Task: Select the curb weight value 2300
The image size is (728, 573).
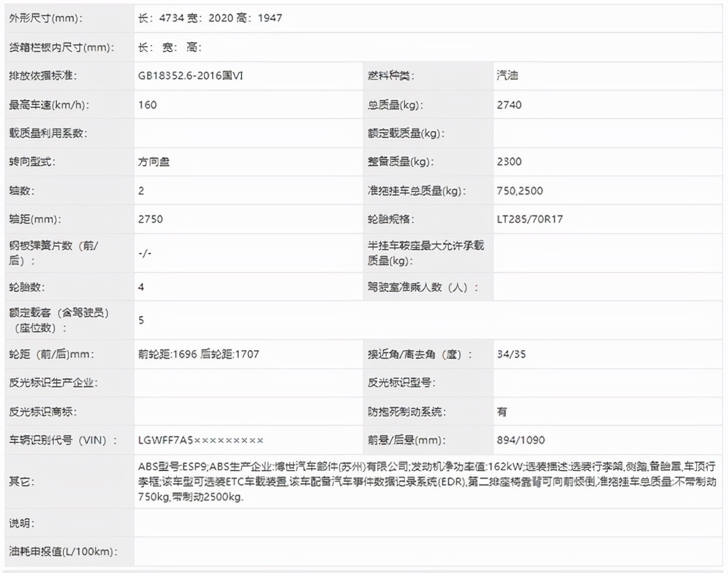Action: pos(509,162)
